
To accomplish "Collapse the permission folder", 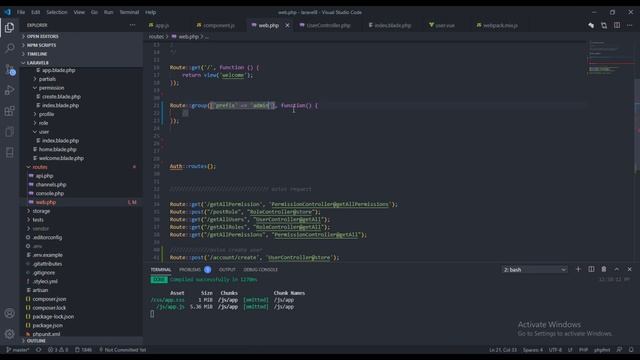I will [51, 88].
